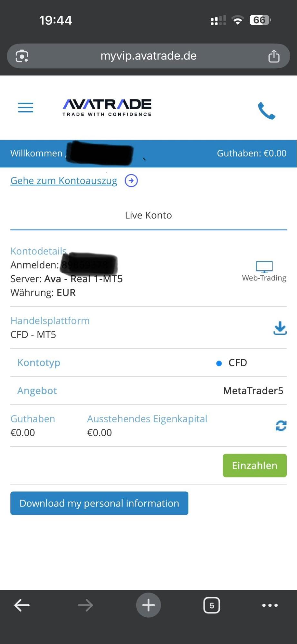Open a new browser tab
Screen dimensions: 297x644
[148, 605]
